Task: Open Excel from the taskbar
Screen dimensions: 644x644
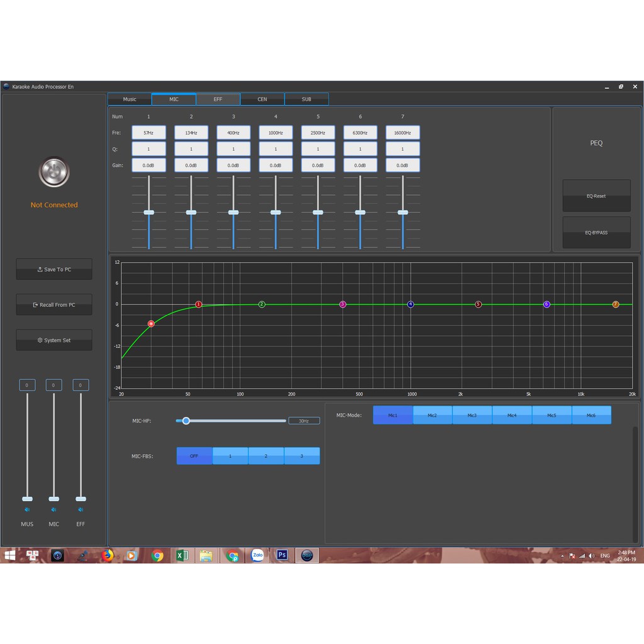Action: coord(182,555)
